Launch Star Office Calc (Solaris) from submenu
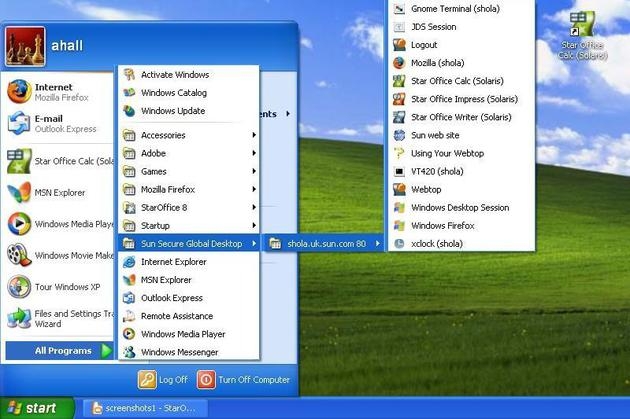Image resolution: width=630 pixels, height=419 pixels. [461, 81]
